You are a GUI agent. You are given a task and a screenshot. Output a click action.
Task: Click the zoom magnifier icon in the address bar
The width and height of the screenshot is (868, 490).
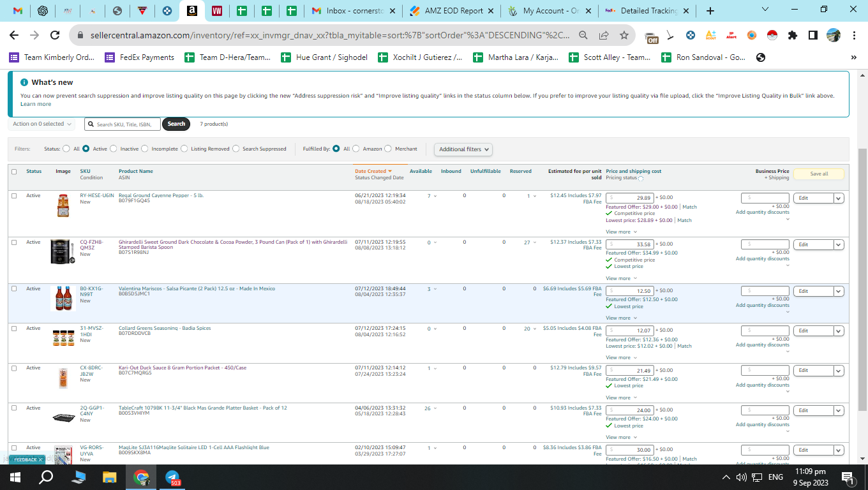(x=583, y=36)
